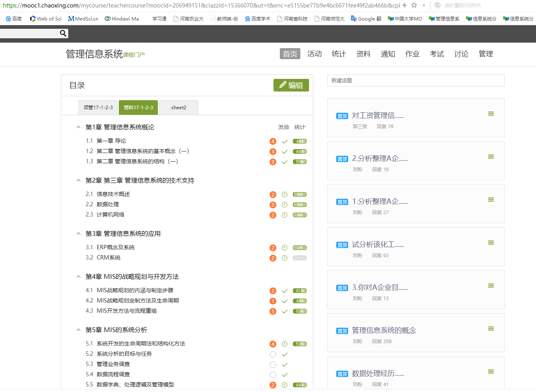Click the 置顶 pin badge on 试分析该化工 topic
The width and height of the screenshot is (536, 392).
pyautogui.click(x=342, y=245)
